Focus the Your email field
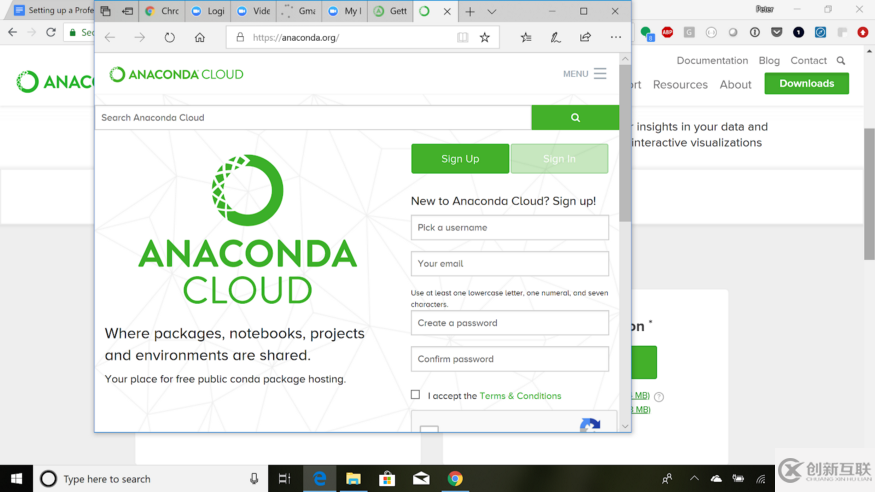The image size is (875, 492). pos(509,263)
